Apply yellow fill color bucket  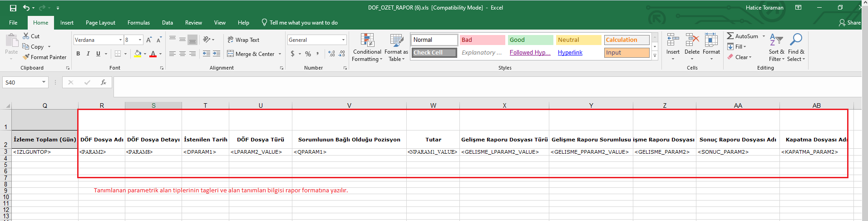tap(138, 54)
